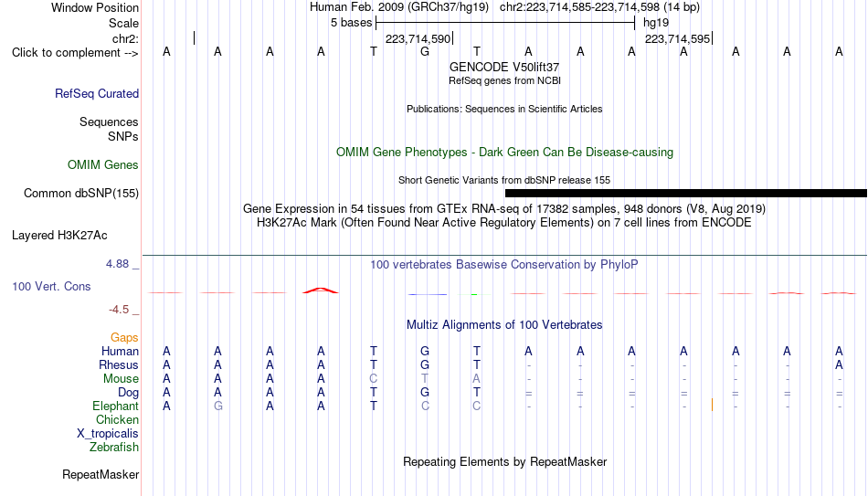Screen dimensions: 868x496
Task: Click the 223,714,595 ruler coordinate
Action: (677, 38)
